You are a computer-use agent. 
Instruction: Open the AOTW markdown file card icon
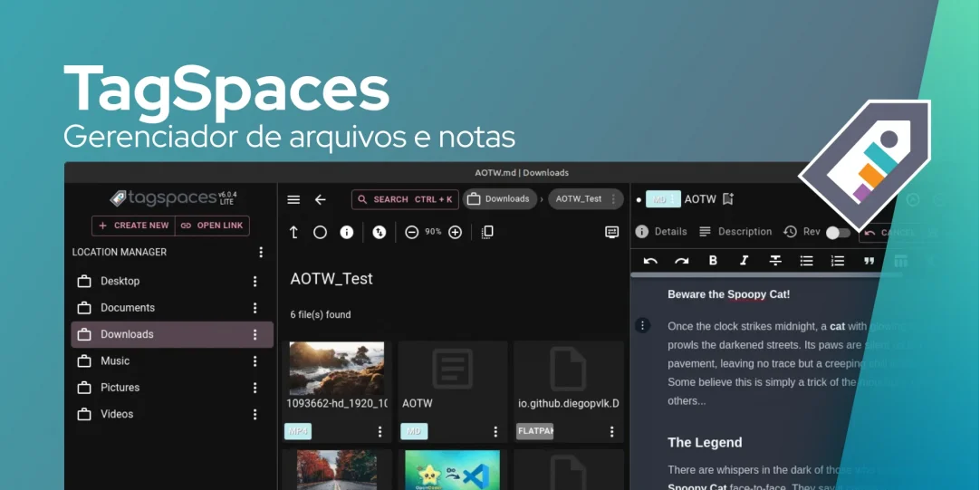point(453,369)
